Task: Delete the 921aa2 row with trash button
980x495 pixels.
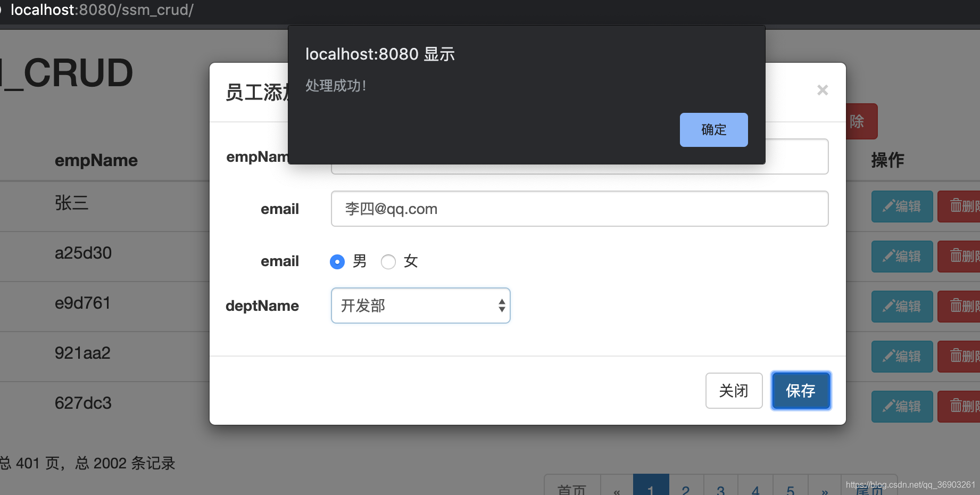Action: pyautogui.click(x=959, y=357)
